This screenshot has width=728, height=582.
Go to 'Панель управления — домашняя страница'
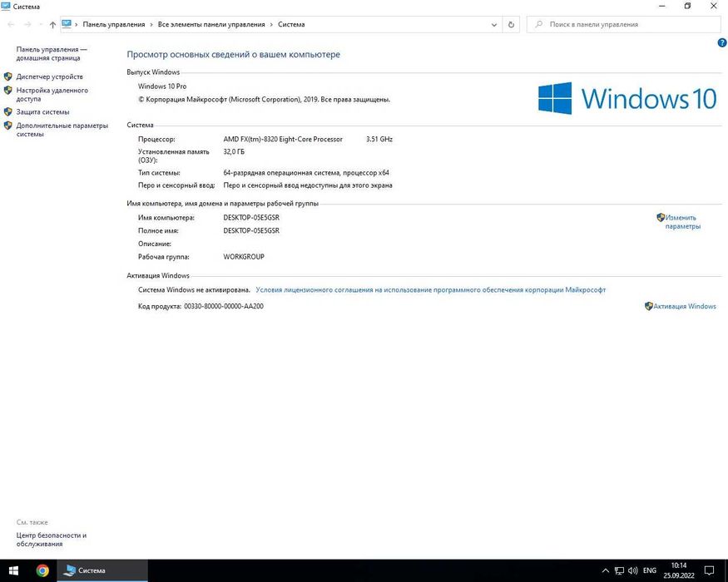[52, 53]
